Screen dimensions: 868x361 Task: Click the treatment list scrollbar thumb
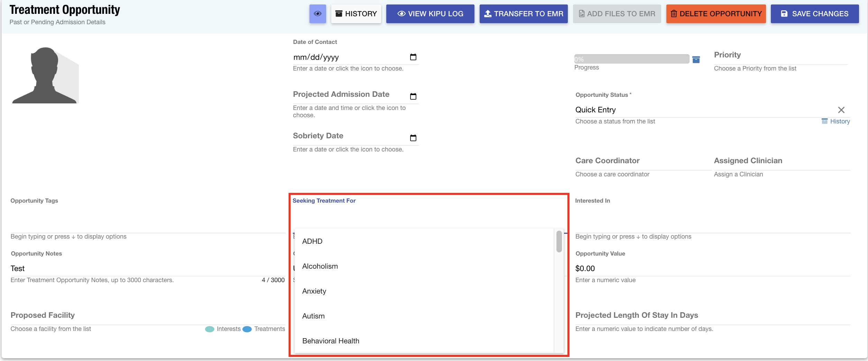point(559,242)
